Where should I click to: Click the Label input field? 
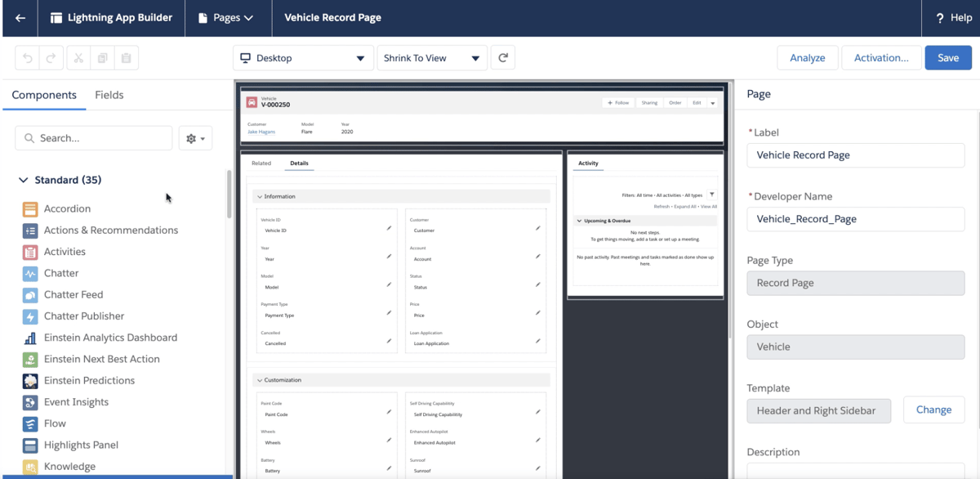(x=855, y=155)
